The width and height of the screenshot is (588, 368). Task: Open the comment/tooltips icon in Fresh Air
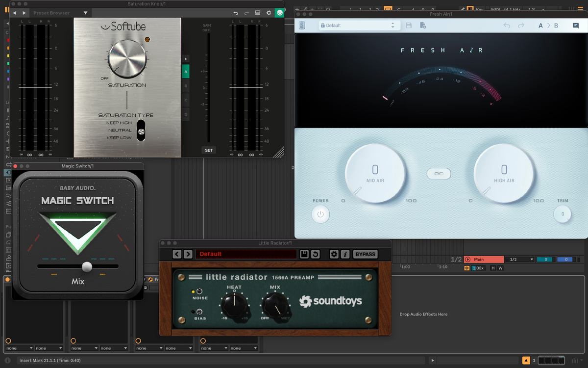click(x=576, y=26)
